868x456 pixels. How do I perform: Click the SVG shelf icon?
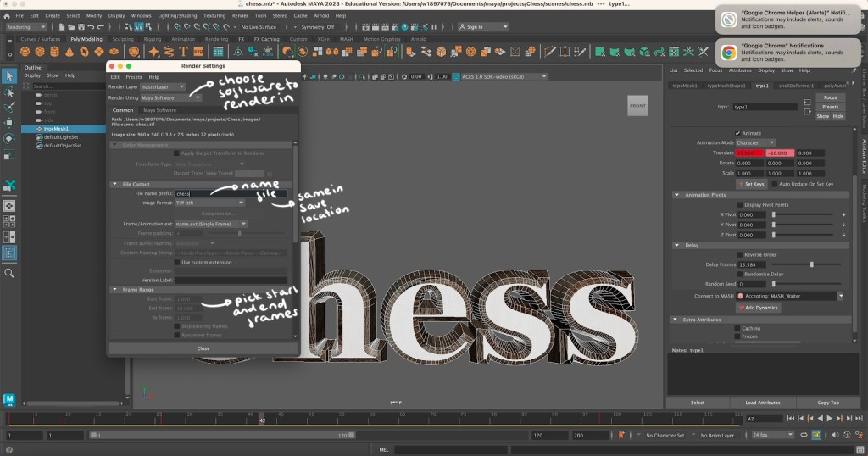click(198, 52)
